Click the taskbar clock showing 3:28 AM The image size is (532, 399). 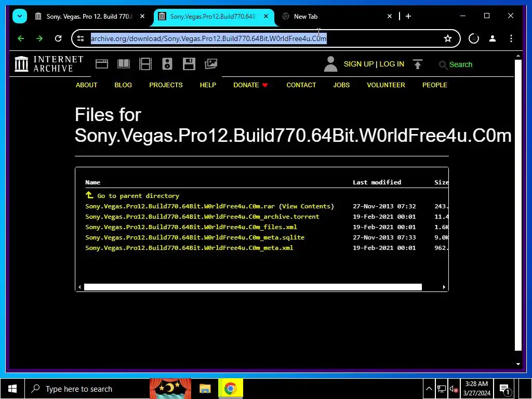476,389
